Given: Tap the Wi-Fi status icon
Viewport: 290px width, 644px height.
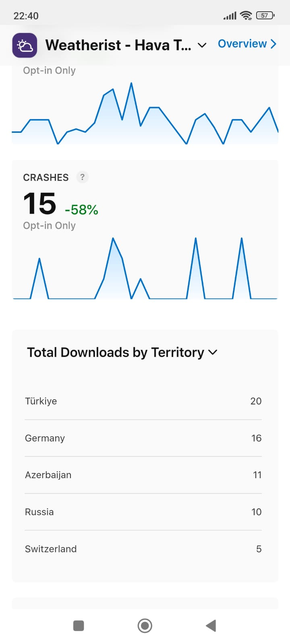Looking at the screenshot, I should [246, 15].
